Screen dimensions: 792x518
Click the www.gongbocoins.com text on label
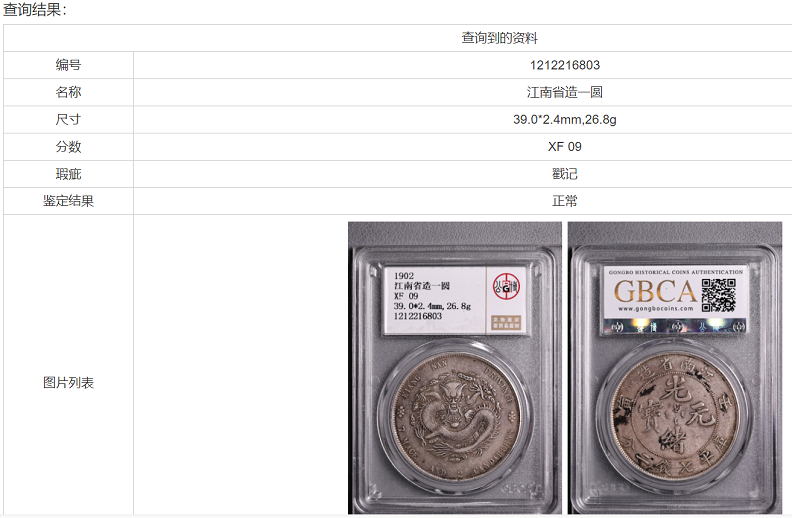pos(656,308)
